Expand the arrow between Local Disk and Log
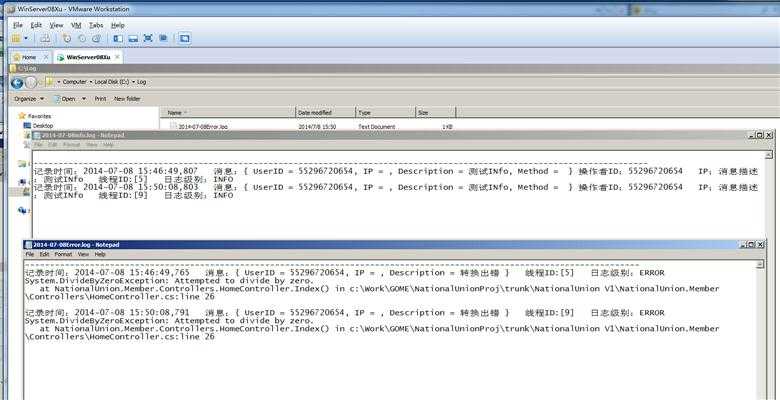Viewport: 780px width, 400px height. [x=133, y=82]
